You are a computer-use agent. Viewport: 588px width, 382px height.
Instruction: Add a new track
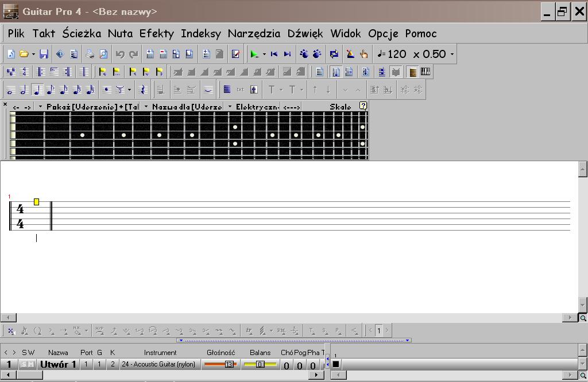[x=150, y=54]
